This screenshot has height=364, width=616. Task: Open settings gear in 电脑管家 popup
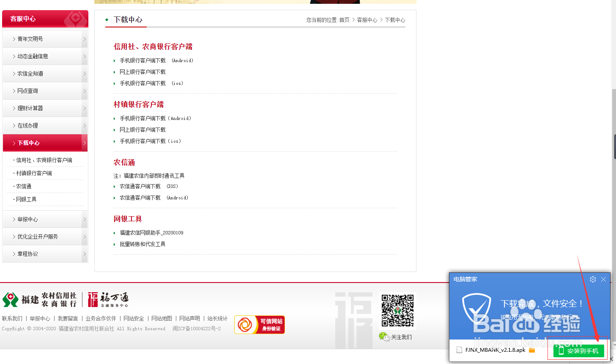[x=593, y=279]
